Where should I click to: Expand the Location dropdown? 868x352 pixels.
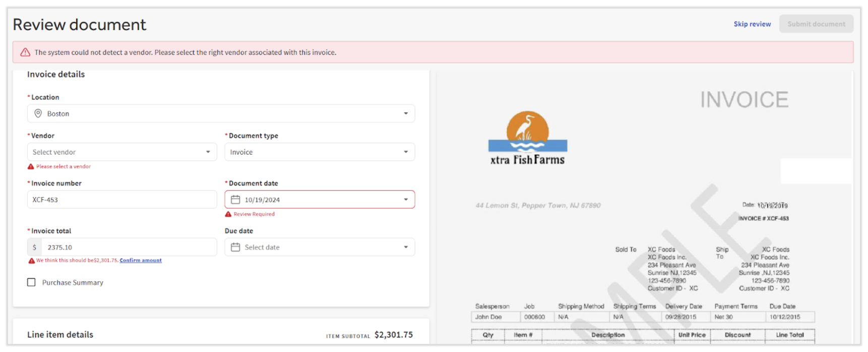coord(406,113)
